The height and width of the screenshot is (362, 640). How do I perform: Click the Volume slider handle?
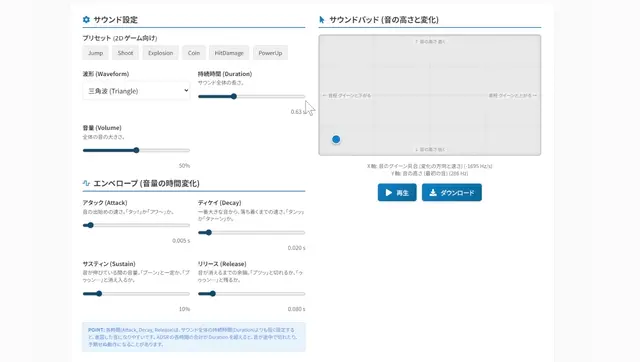(x=136, y=150)
